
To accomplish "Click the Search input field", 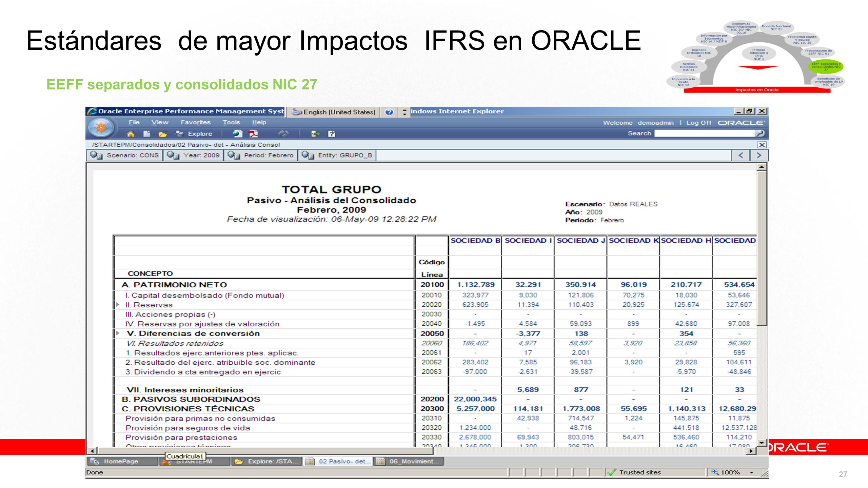I will click(705, 134).
